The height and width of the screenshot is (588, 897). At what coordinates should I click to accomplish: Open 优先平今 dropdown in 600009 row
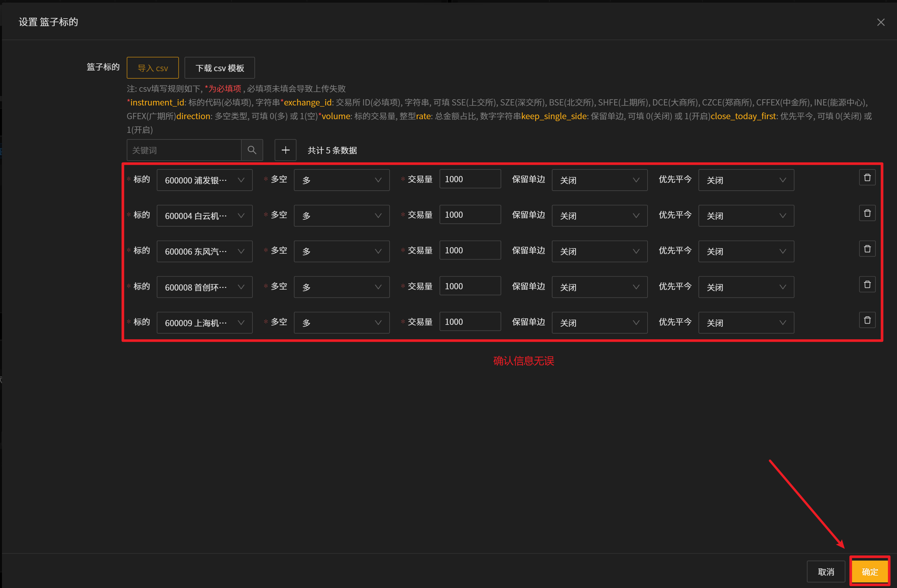click(746, 323)
